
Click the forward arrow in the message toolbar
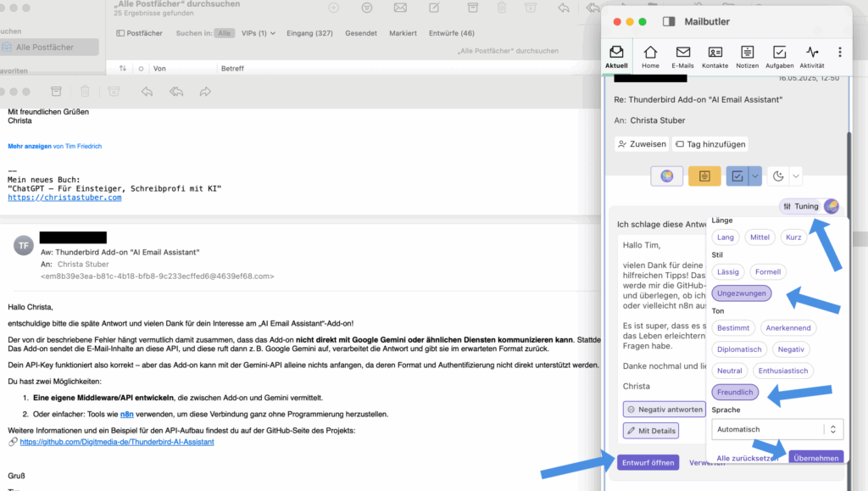coord(205,92)
